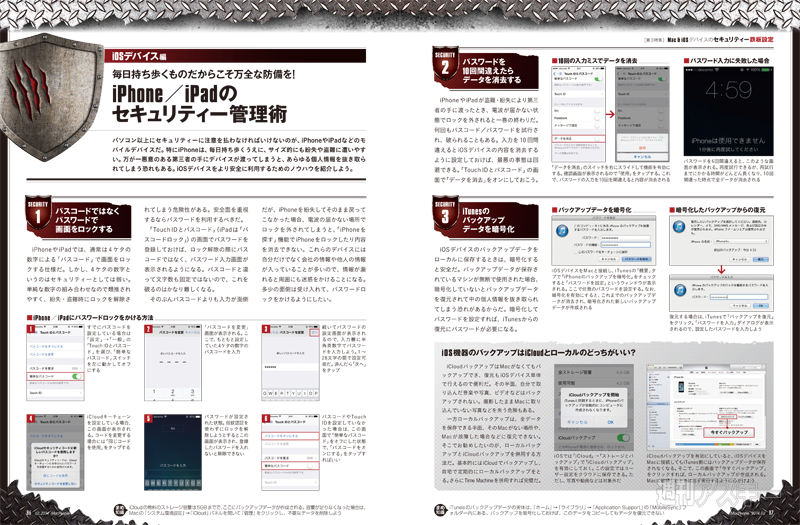Tap キャンセル in the step 2 passcode screen
800x525 pixels.
click(x=192, y=332)
